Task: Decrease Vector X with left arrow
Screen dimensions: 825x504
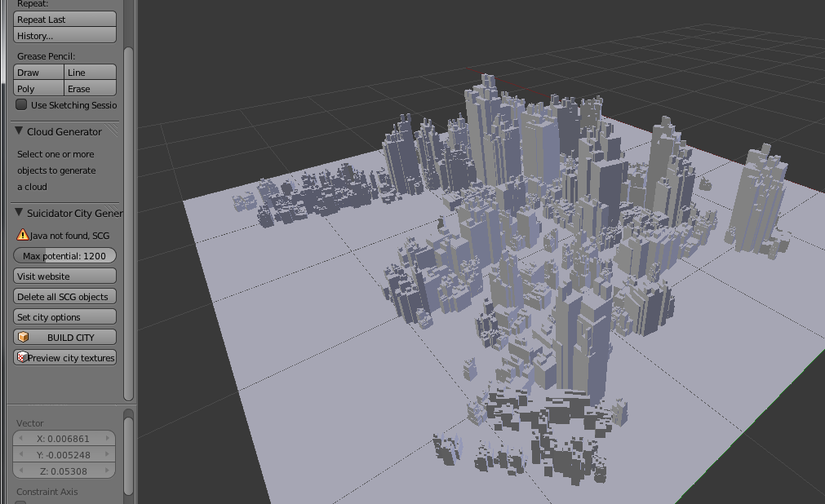Action: point(20,438)
